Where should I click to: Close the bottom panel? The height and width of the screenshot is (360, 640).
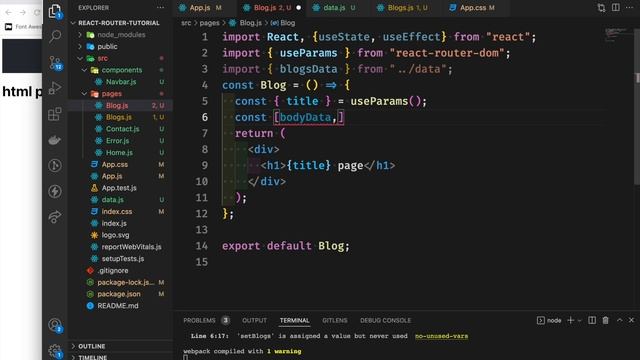point(631,320)
